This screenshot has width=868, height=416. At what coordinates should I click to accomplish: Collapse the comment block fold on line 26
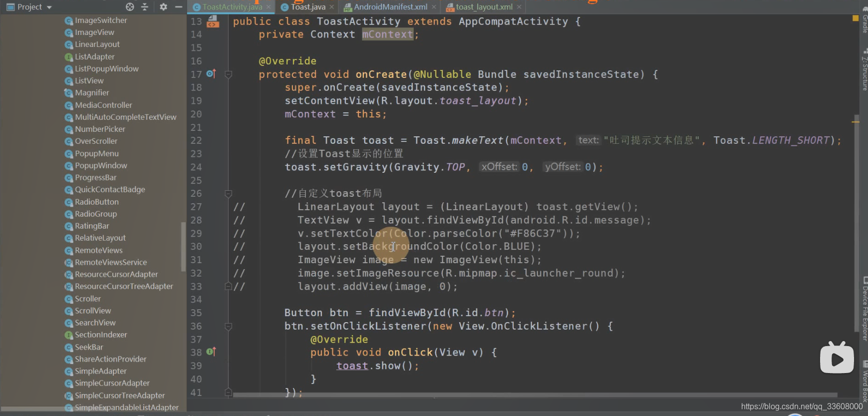pyautogui.click(x=228, y=193)
